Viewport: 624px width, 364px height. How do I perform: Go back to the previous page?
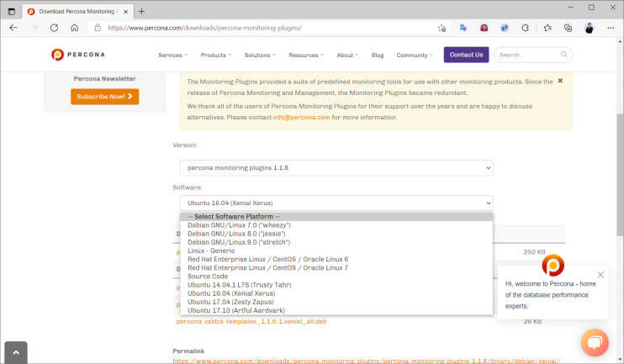[x=13, y=28]
